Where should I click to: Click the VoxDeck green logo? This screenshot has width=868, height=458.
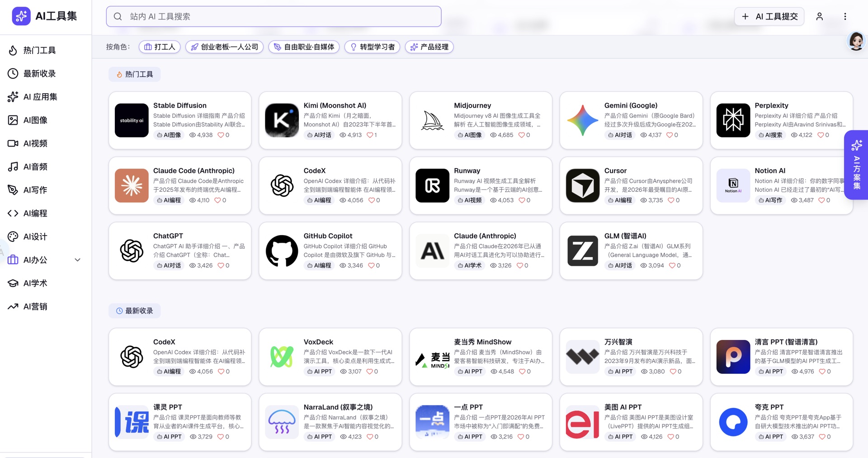click(282, 357)
